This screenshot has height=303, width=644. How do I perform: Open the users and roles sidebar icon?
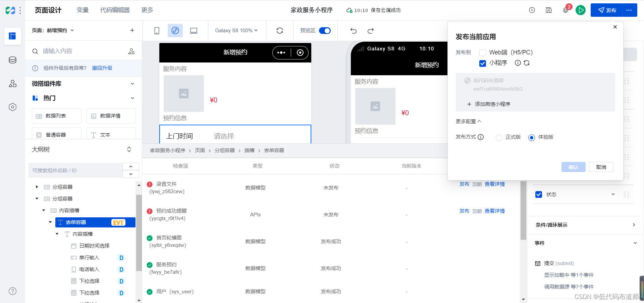[x=12, y=84]
